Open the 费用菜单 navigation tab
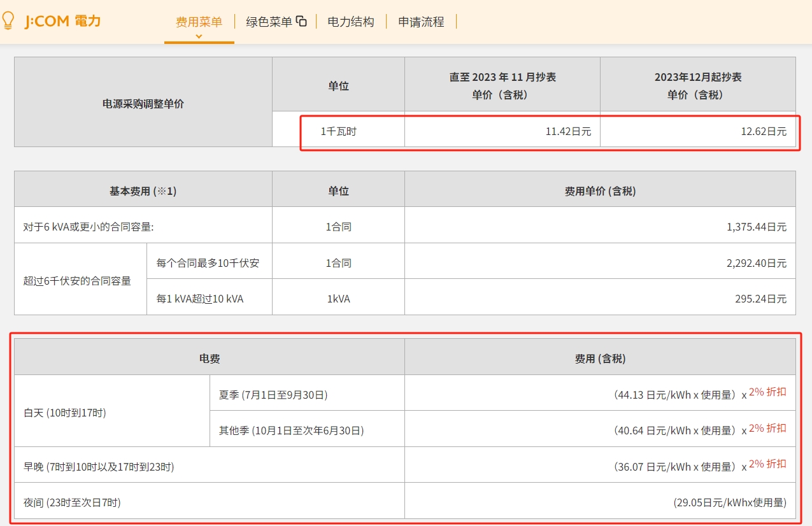812x526 pixels. pyautogui.click(x=199, y=22)
